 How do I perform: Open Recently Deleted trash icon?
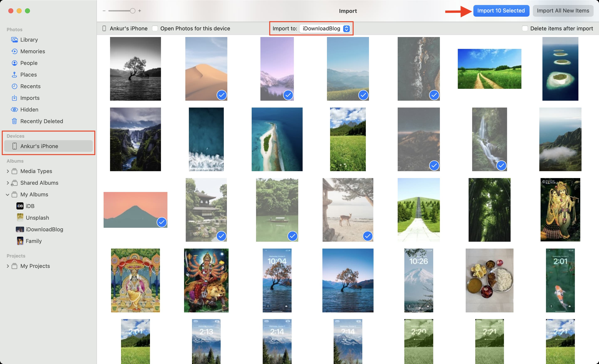tap(15, 121)
